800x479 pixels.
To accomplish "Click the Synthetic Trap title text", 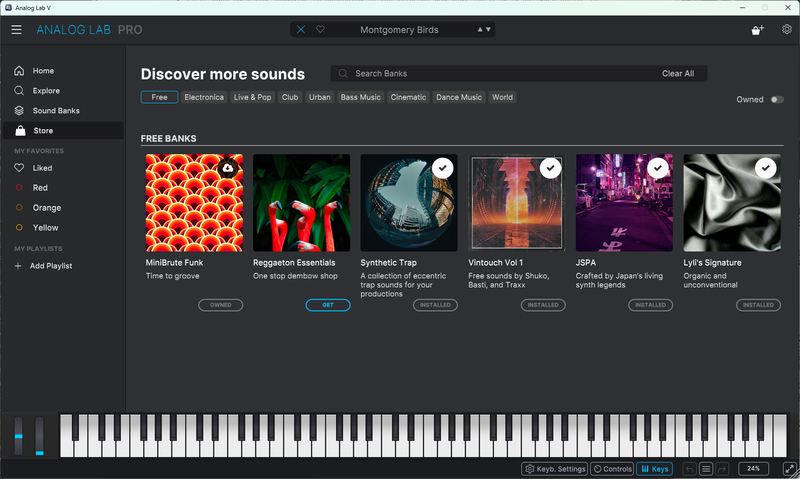I will [388, 263].
